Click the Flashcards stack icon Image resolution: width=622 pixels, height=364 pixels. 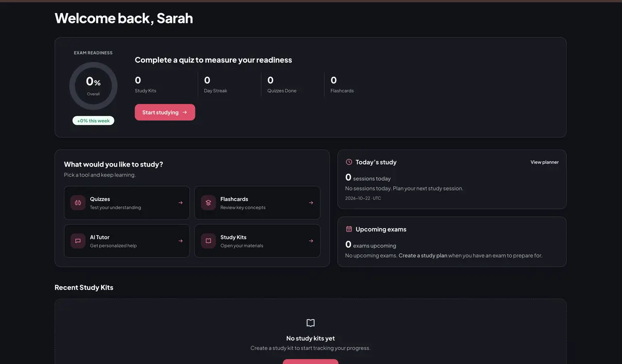point(208,203)
